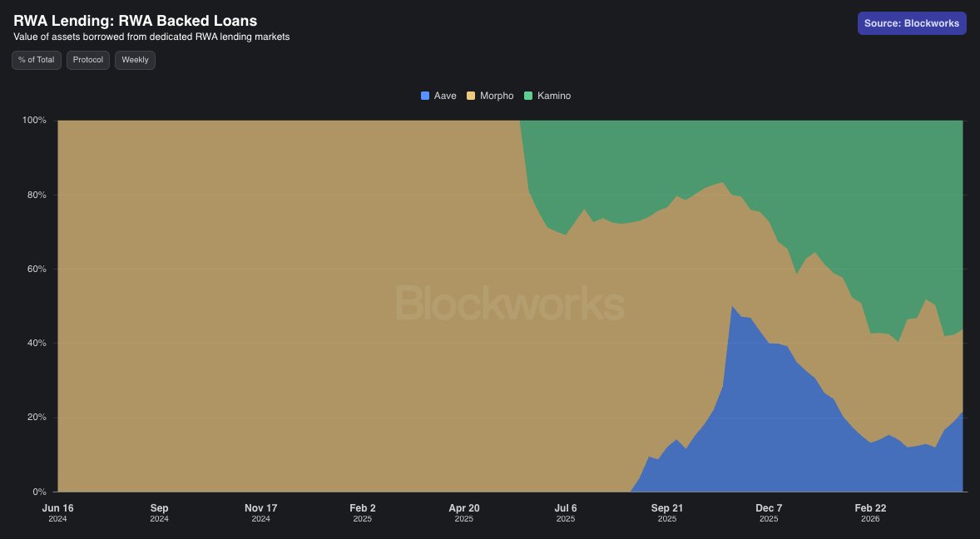Click the Source: Blockworks button

(912, 23)
